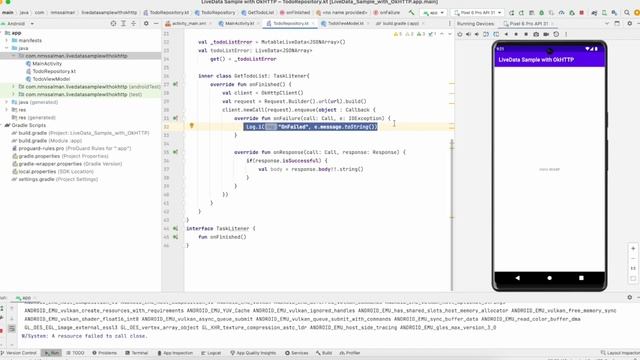The image size is (640, 360).
Task: Open Logcat tool window
Action: coord(211,353)
